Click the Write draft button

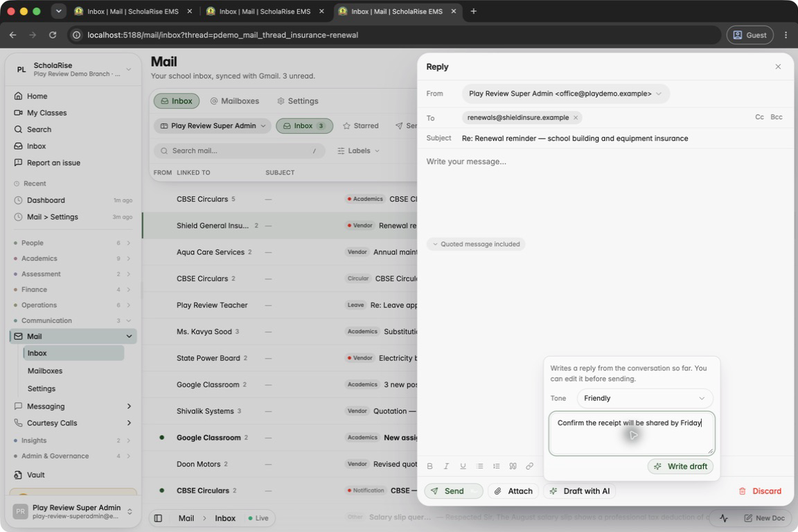click(x=680, y=466)
